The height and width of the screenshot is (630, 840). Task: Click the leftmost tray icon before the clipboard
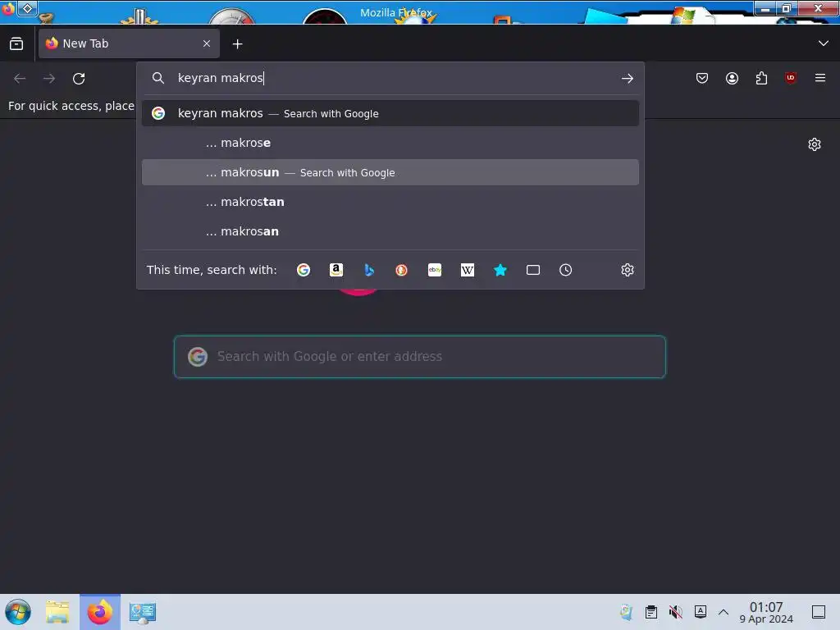coord(626,612)
